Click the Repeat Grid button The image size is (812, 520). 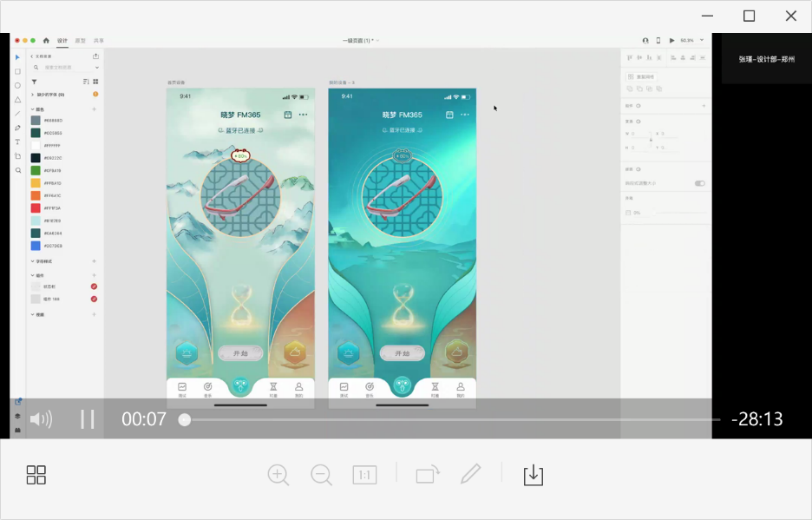point(642,76)
